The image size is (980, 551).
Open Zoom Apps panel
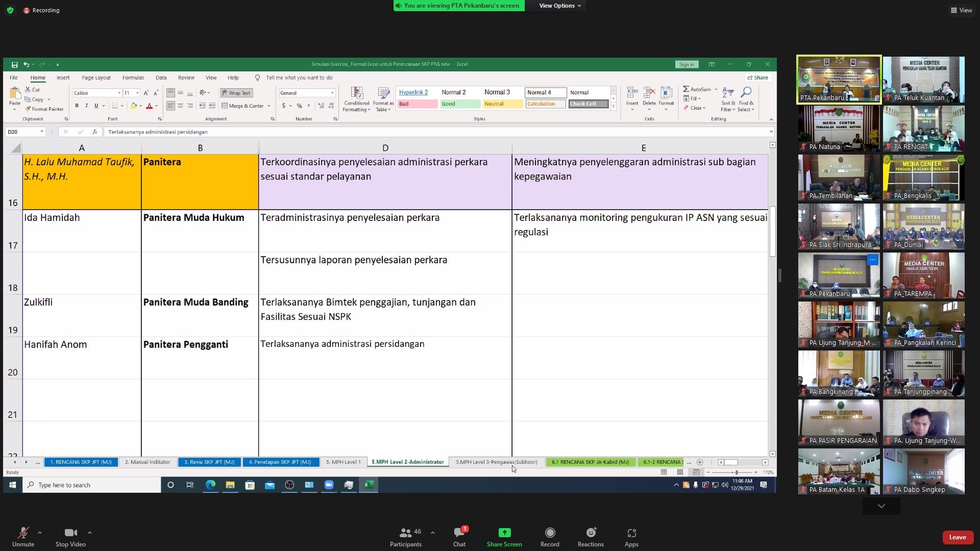point(631,537)
